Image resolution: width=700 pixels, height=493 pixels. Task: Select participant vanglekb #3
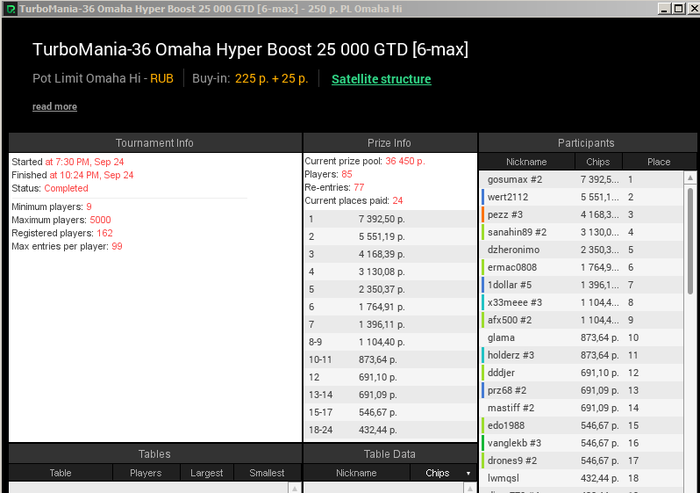[581, 443]
